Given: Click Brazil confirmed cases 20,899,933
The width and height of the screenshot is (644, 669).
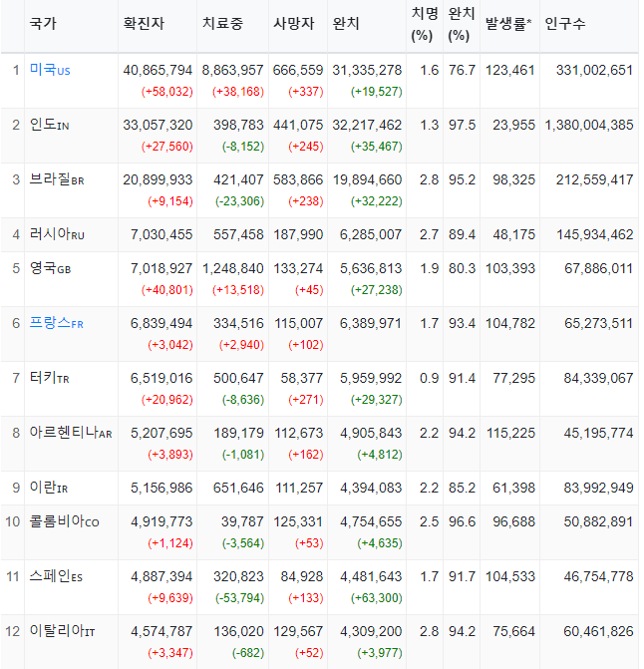Looking at the screenshot, I should coord(158,179).
